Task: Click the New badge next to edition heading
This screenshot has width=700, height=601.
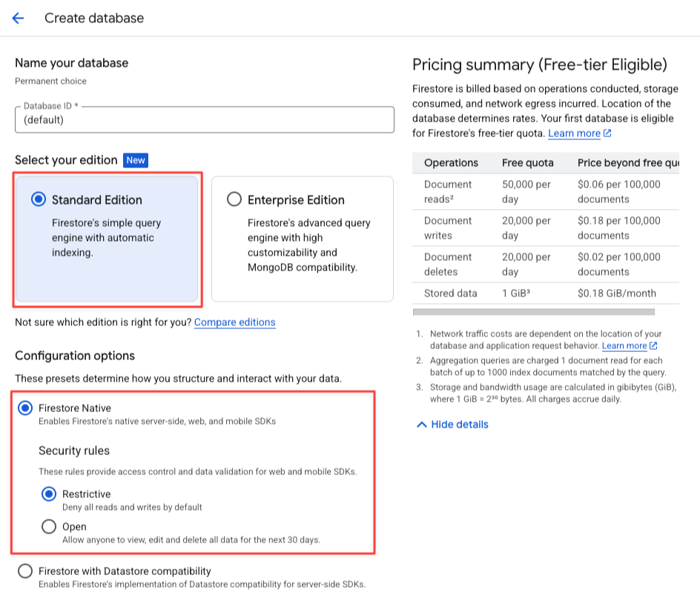Action: point(136,160)
